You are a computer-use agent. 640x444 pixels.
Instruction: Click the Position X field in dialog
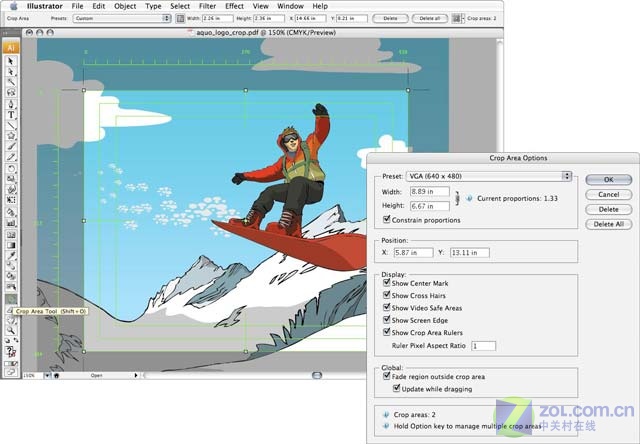coord(413,253)
